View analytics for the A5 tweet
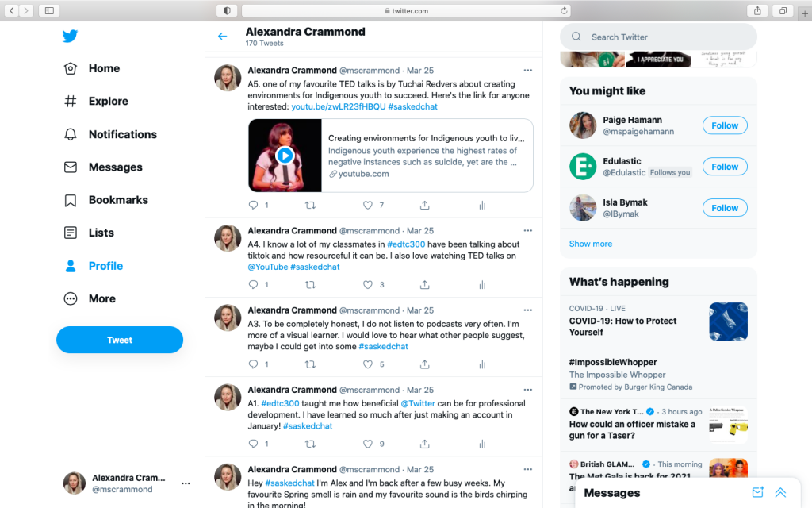 tap(482, 206)
